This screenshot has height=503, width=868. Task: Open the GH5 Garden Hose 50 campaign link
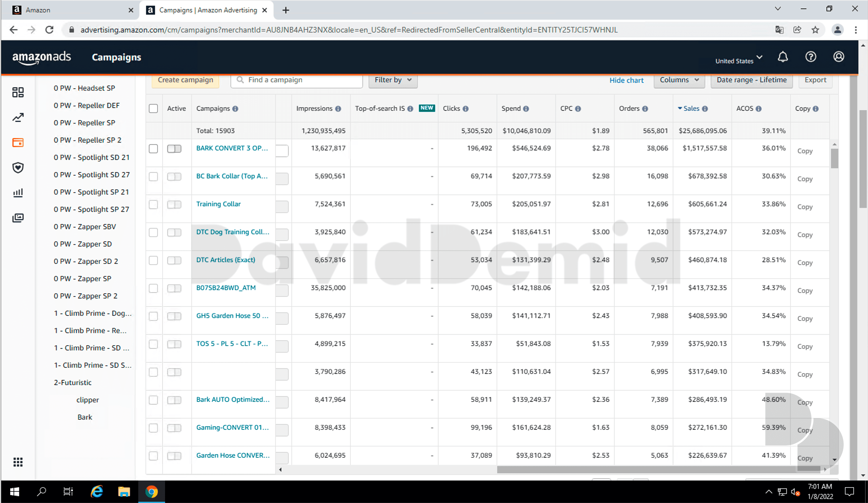click(232, 316)
